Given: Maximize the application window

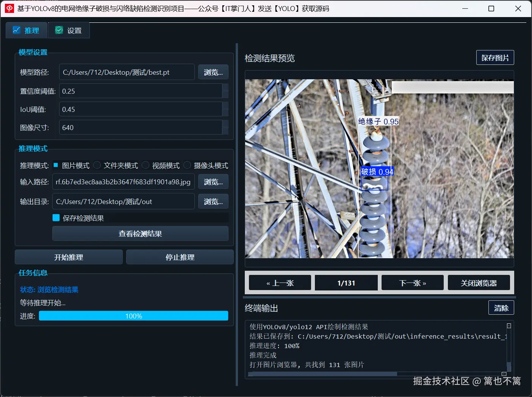Looking at the screenshot, I should click(491, 8).
